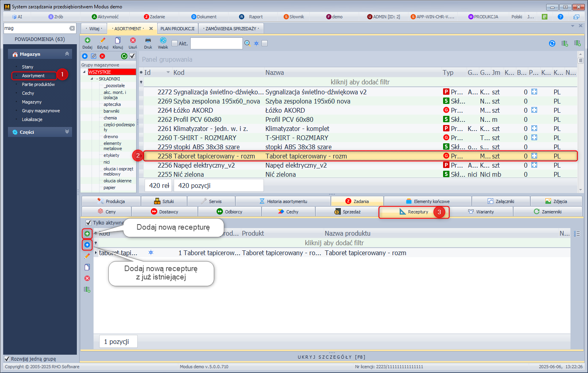Collapse the SKŁADNIKI tree node
The height and width of the screenshot is (373, 588).
pos(92,79)
